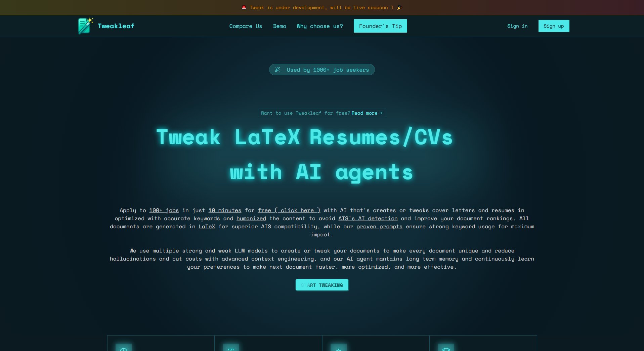Viewport: 644px width, 351px height.
Task: Open the Compare Us nav item
Action: pos(246,26)
